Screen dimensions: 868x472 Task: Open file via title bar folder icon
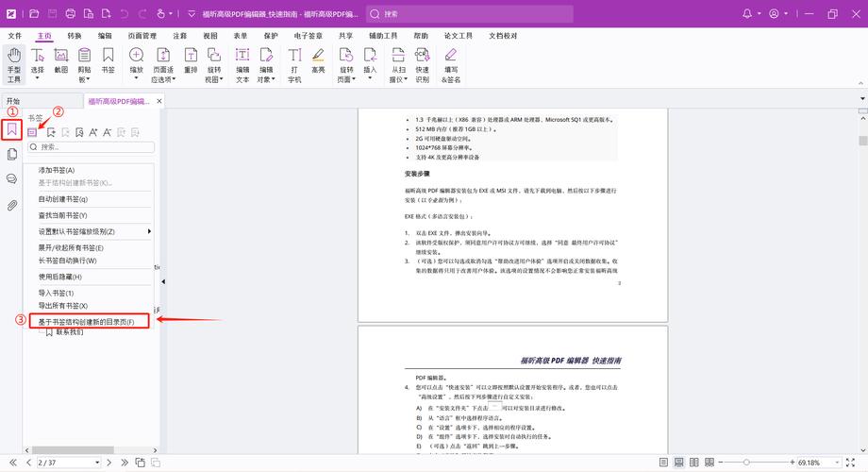pyautogui.click(x=34, y=14)
